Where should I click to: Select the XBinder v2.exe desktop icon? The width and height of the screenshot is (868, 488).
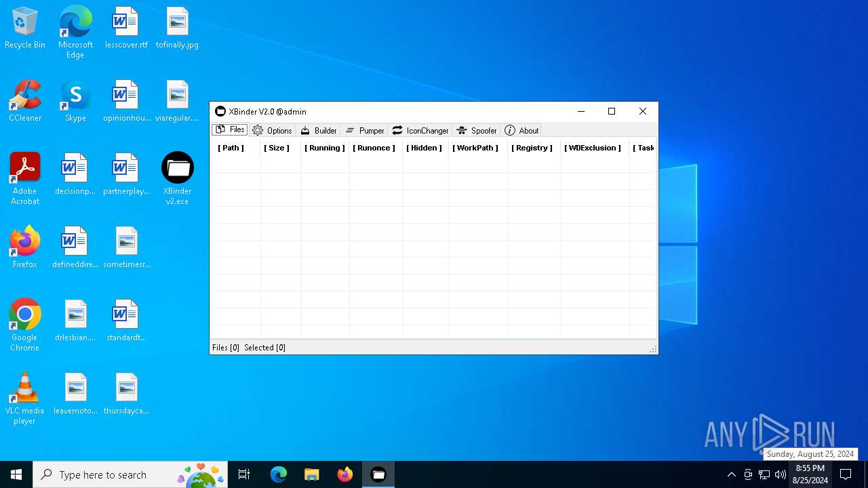(177, 179)
